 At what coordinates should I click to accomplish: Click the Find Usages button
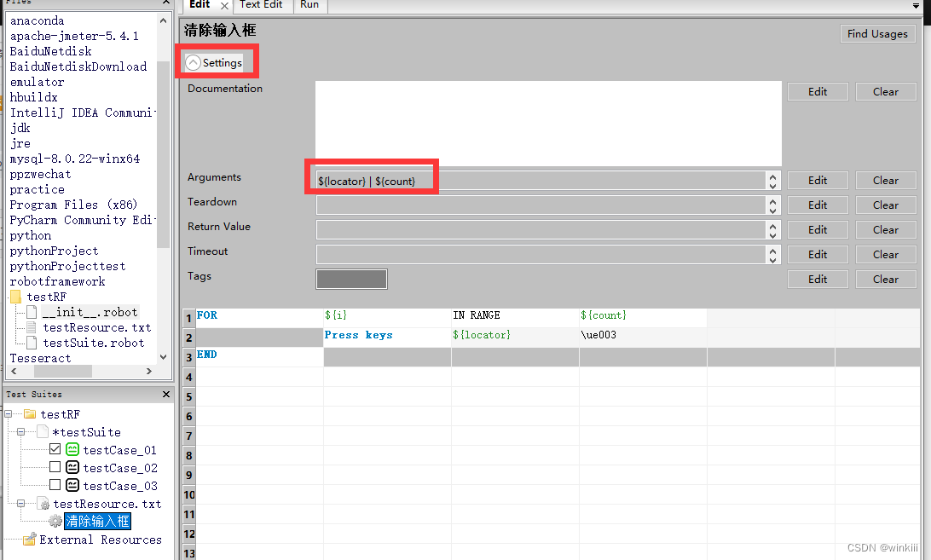877,34
